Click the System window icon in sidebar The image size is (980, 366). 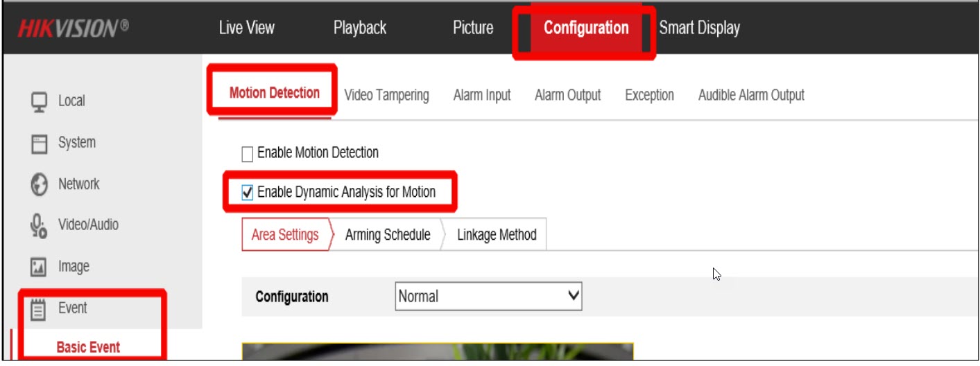point(39,143)
